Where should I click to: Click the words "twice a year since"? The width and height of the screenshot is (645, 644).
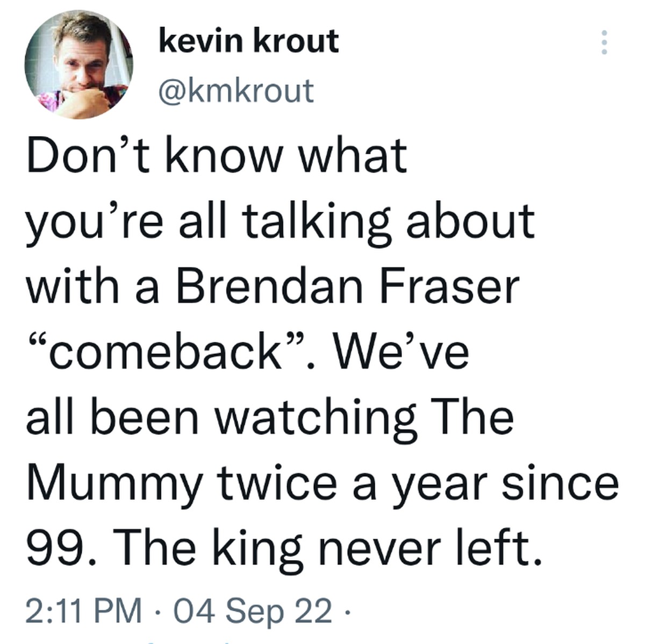click(x=418, y=483)
